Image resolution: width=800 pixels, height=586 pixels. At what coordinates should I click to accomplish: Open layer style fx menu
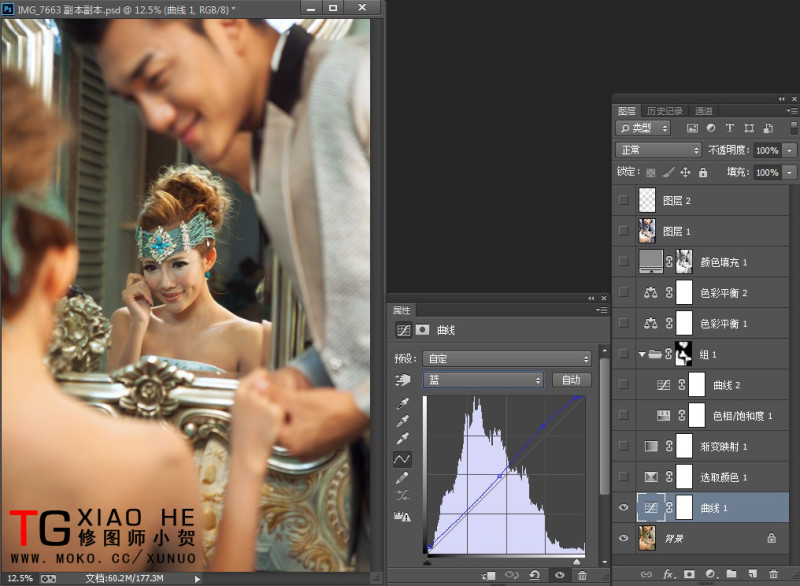pyautogui.click(x=669, y=574)
